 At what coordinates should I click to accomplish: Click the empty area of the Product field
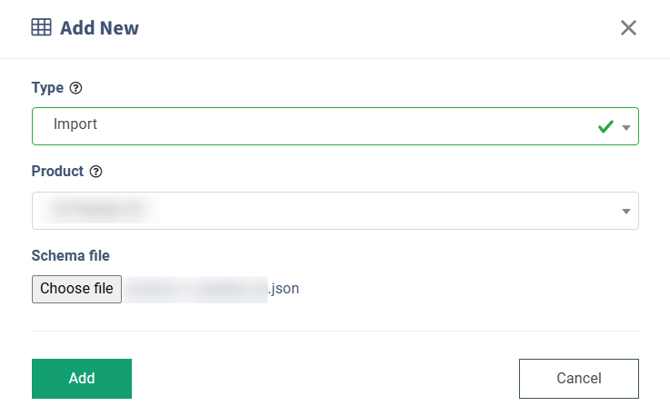pyautogui.click(x=400, y=211)
